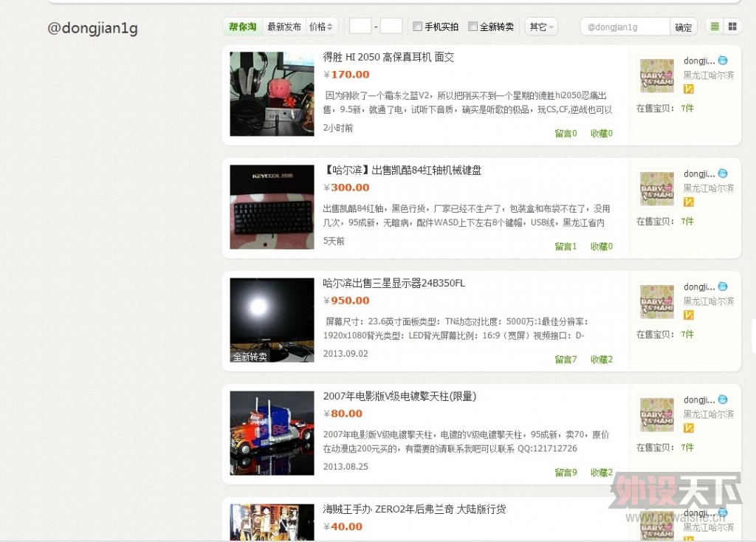The height and width of the screenshot is (542, 756).
Task: Select the 最新发布 sorting tab
Action: tap(284, 27)
